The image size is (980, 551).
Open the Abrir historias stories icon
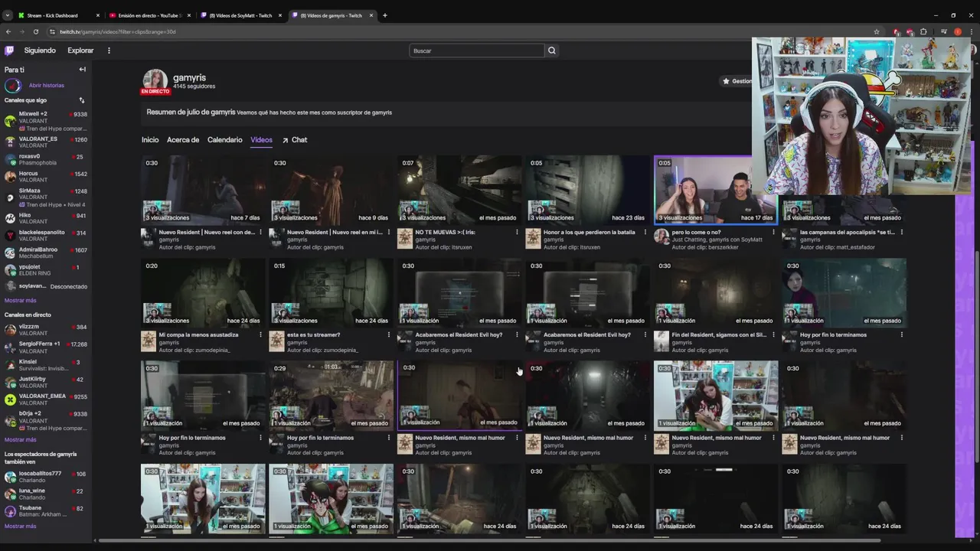pyautogui.click(x=13, y=86)
